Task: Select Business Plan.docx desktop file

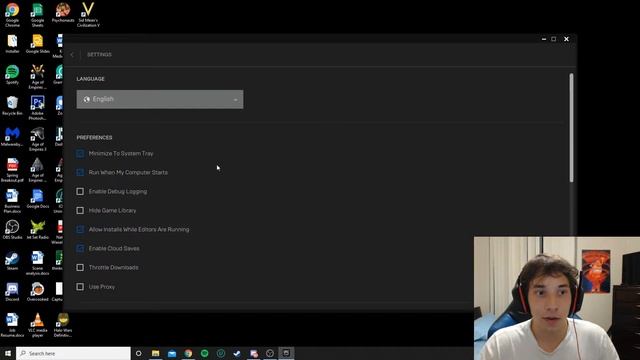Action: coord(12,201)
